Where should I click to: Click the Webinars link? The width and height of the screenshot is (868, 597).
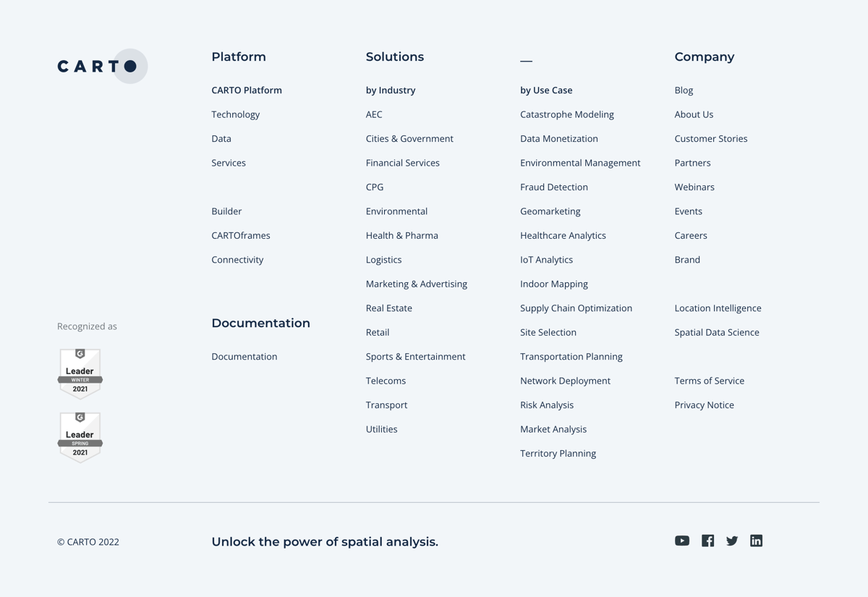pyautogui.click(x=694, y=187)
